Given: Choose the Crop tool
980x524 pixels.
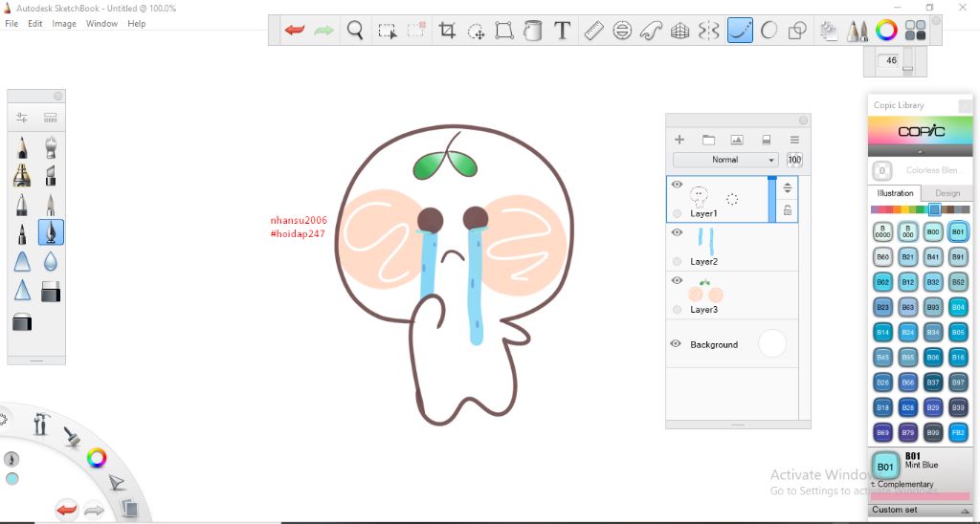Looking at the screenshot, I should 447,30.
